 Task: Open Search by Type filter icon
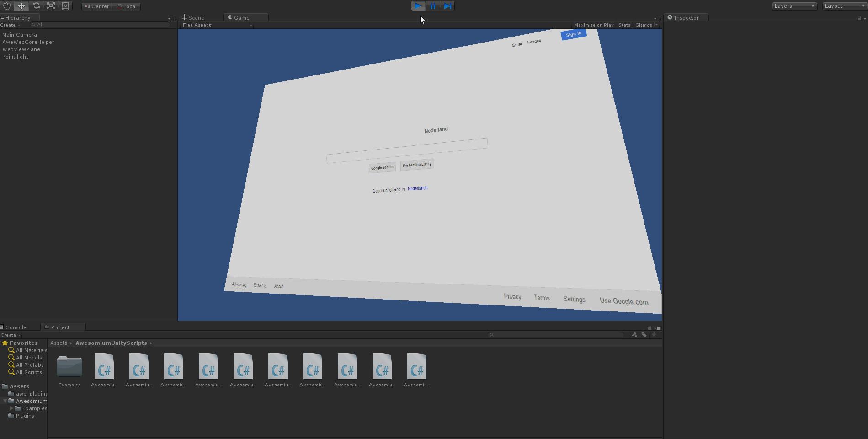coord(634,335)
